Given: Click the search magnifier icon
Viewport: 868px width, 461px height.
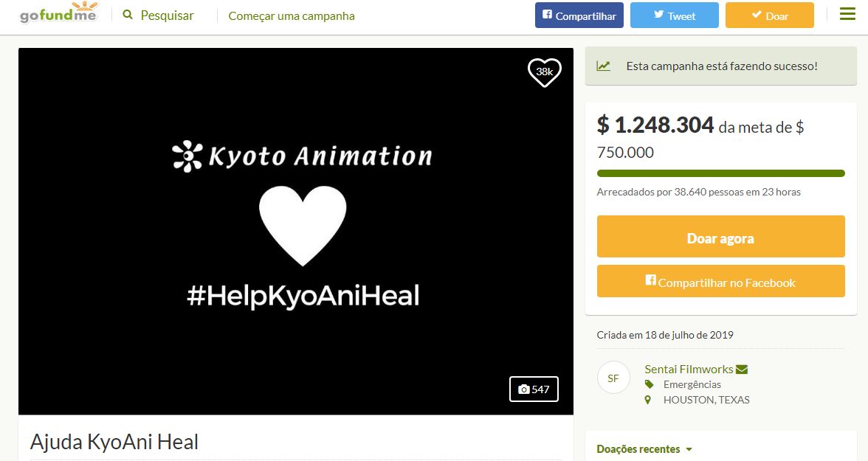Looking at the screenshot, I should click(128, 15).
